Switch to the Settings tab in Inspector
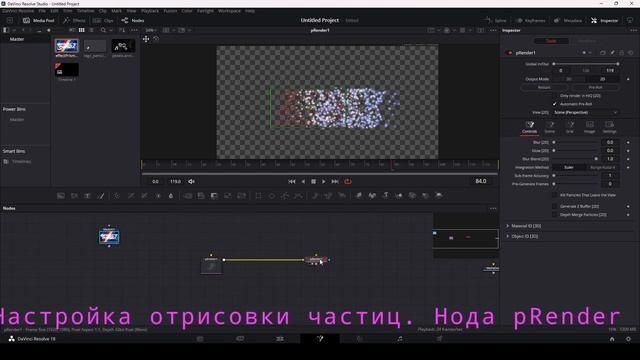This screenshot has height=360, width=640. tap(609, 127)
